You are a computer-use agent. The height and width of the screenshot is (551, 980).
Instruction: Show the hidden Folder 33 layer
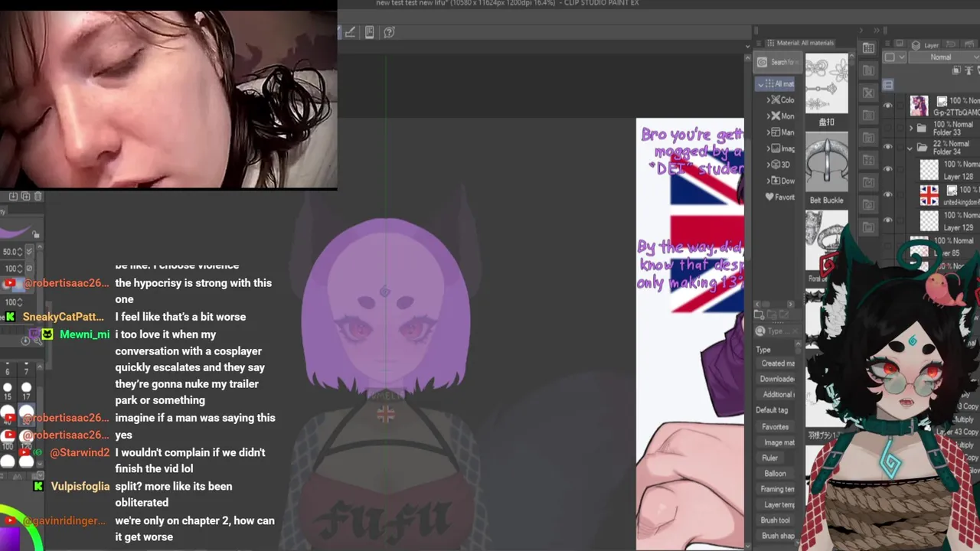[888, 128]
